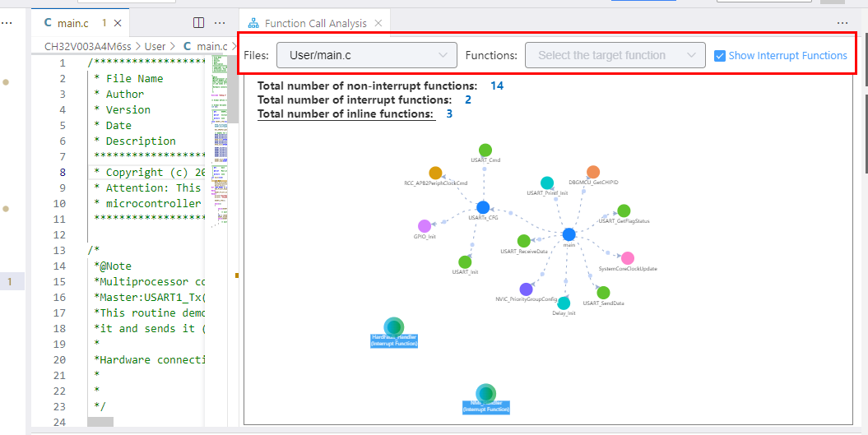Select the USART_GetFlagStatus node

pyautogui.click(x=624, y=211)
